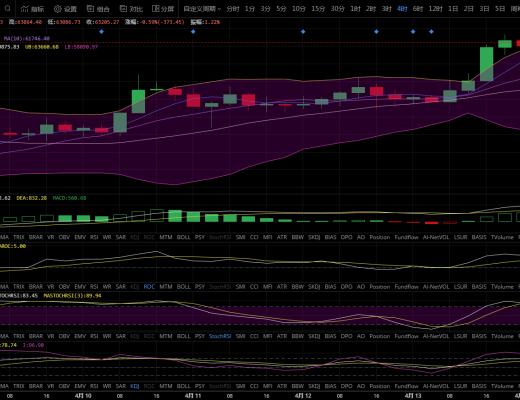The height and width of the screenshot is (400, 520).
Task: Click the MA(10) moving average readout
Action: point(27,39)
